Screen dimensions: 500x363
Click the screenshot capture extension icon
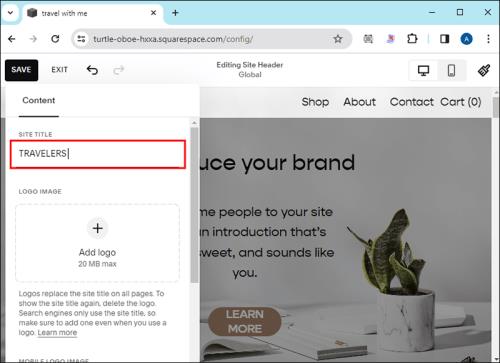368,39
